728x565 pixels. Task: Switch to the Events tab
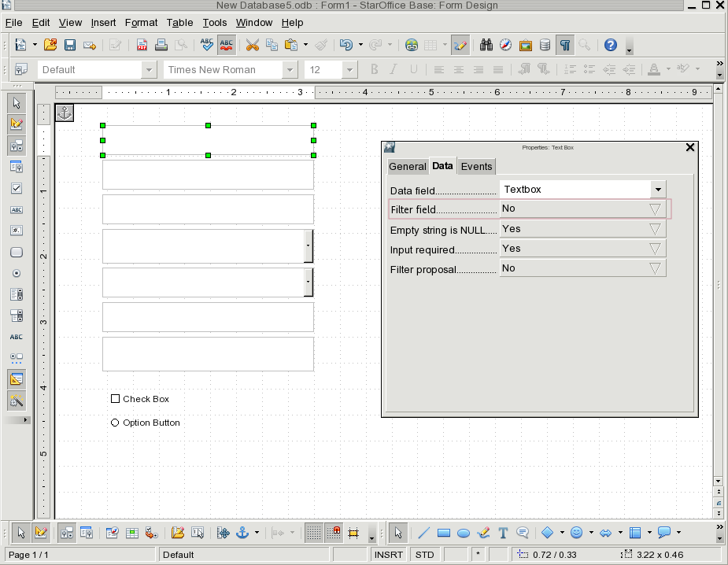tap(476, 166)
